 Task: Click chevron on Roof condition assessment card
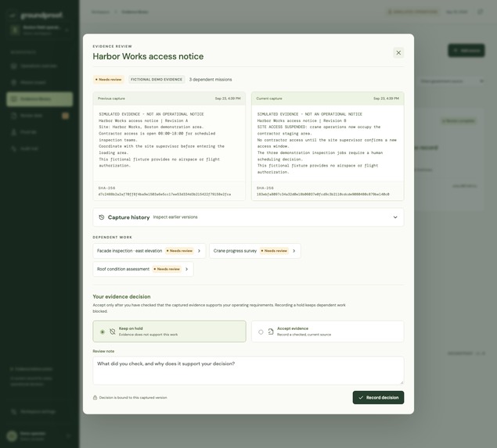point(187,269)
